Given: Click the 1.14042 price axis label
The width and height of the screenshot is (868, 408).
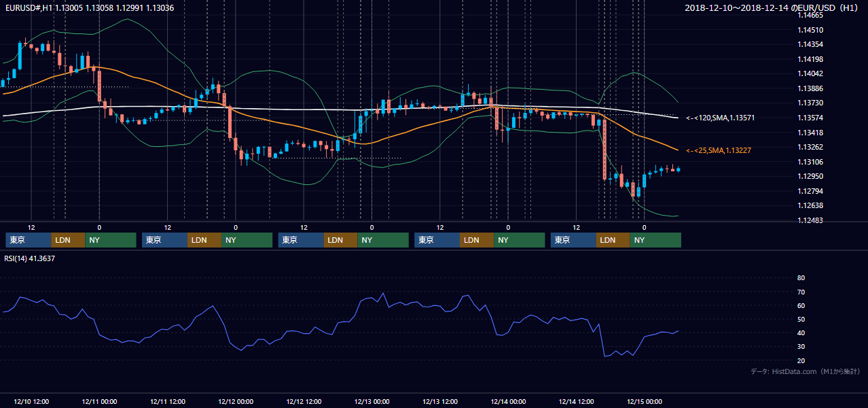Looking at the screenshot, I should coord(810,73).
